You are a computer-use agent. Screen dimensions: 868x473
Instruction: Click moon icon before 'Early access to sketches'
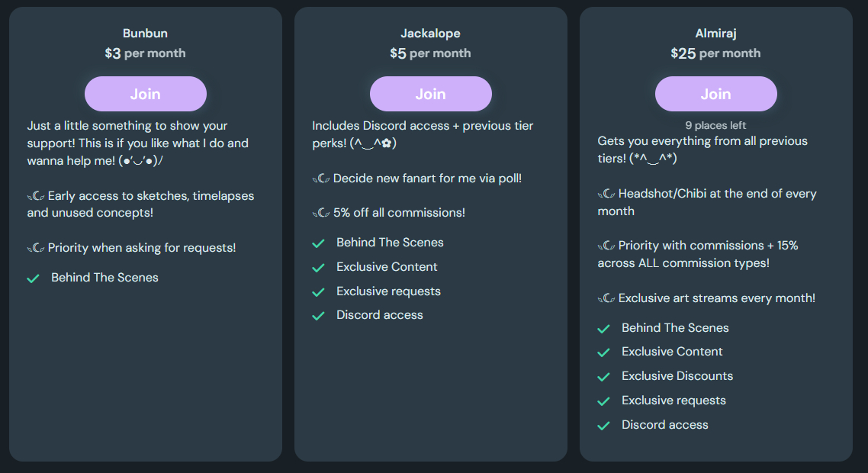tap(36, 196)
